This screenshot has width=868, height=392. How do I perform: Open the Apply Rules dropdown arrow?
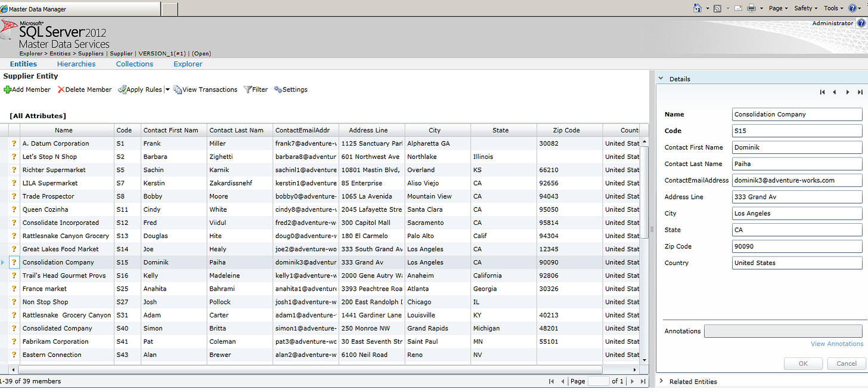[x=168, y=89]
